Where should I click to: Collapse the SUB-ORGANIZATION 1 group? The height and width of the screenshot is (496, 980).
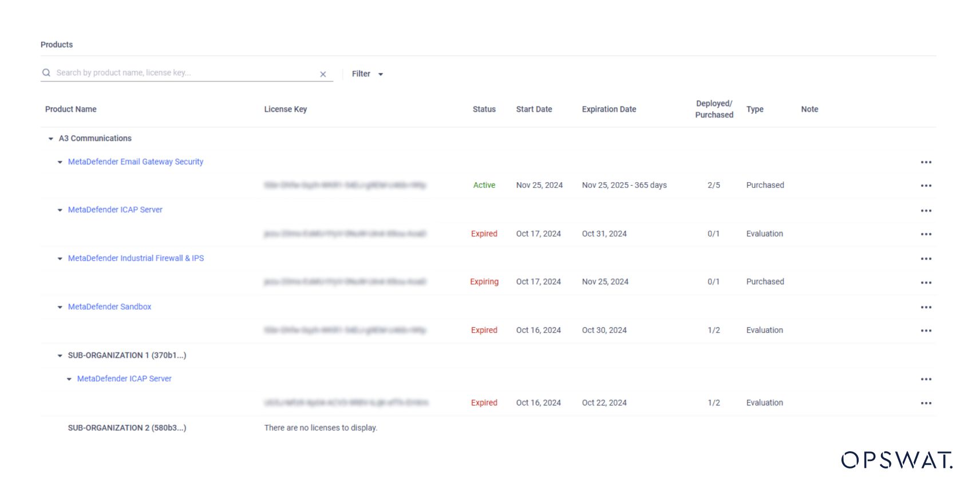pyautogui.click(x=60, y=356)
